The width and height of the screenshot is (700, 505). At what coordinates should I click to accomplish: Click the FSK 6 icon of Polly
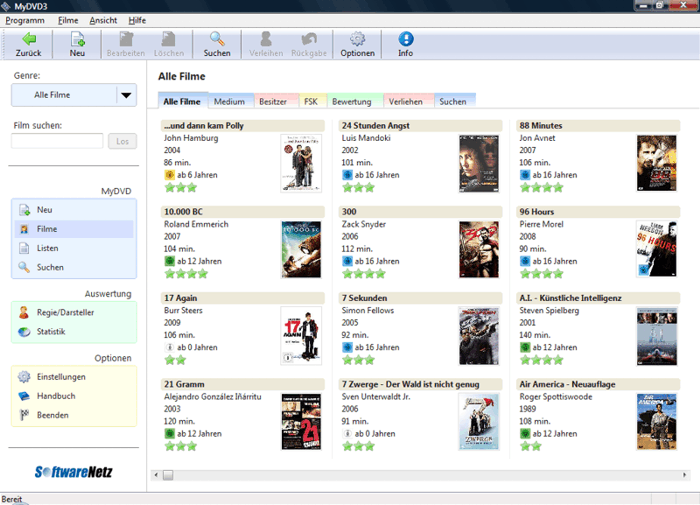tap(170, 175)
